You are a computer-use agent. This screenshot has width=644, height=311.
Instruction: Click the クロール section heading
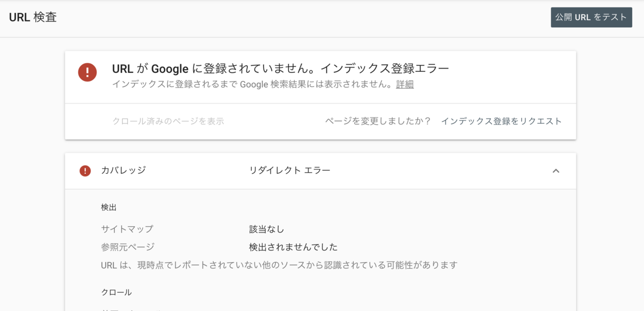tap(116, 292)
